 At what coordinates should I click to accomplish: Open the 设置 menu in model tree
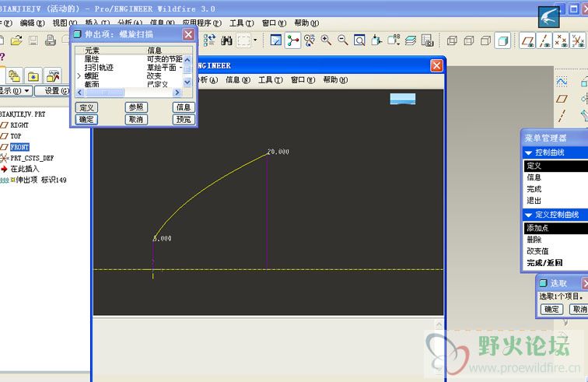pos(53,91)
